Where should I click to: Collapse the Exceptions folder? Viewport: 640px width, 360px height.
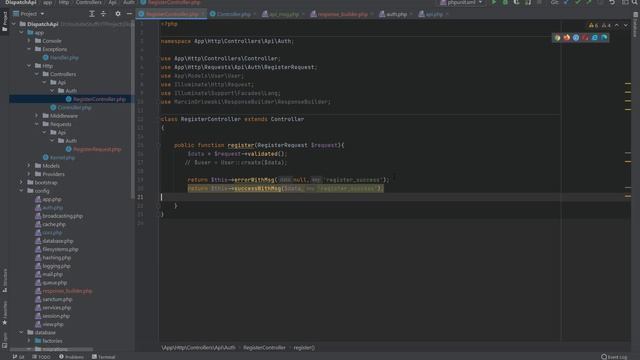click(29, 49)
